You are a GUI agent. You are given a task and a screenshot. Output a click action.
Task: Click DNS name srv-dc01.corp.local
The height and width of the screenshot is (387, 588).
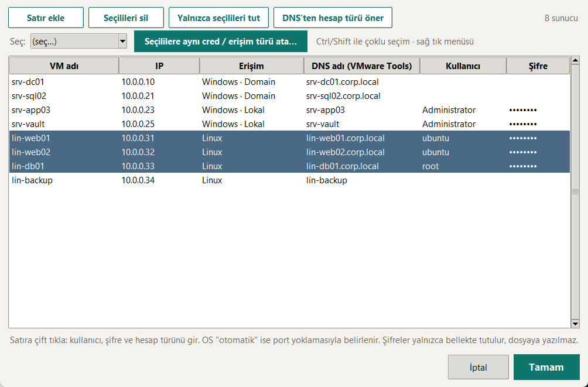tap(343, 82)
